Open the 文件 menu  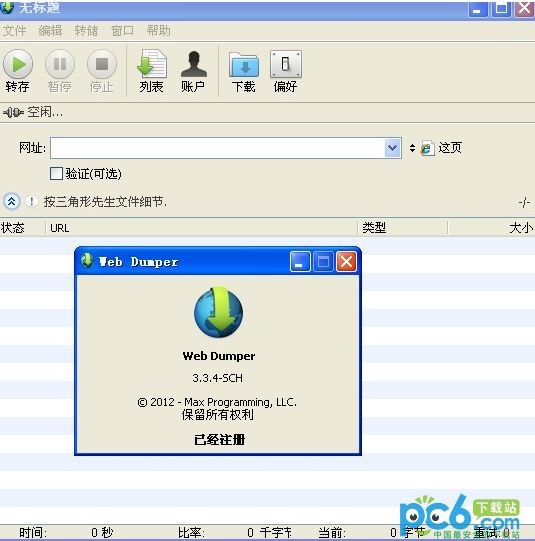14,31
